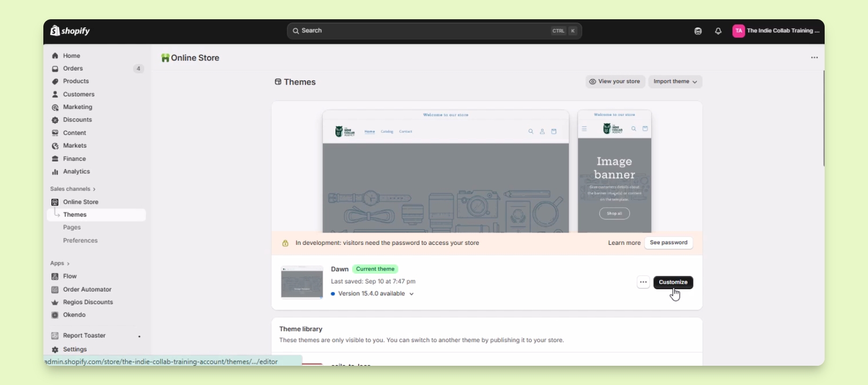Click the page vertical scrollbar
868x385 pixels.
click(x=824, y=118)
